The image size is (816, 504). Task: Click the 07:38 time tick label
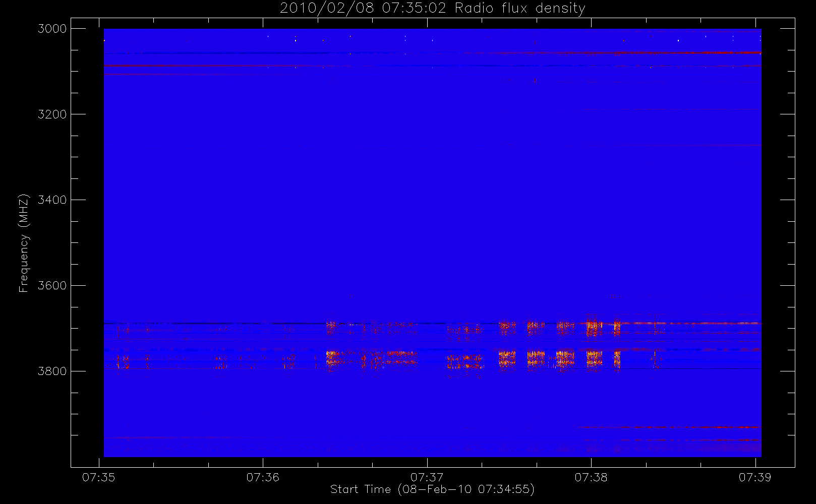(x=591, y=477)
